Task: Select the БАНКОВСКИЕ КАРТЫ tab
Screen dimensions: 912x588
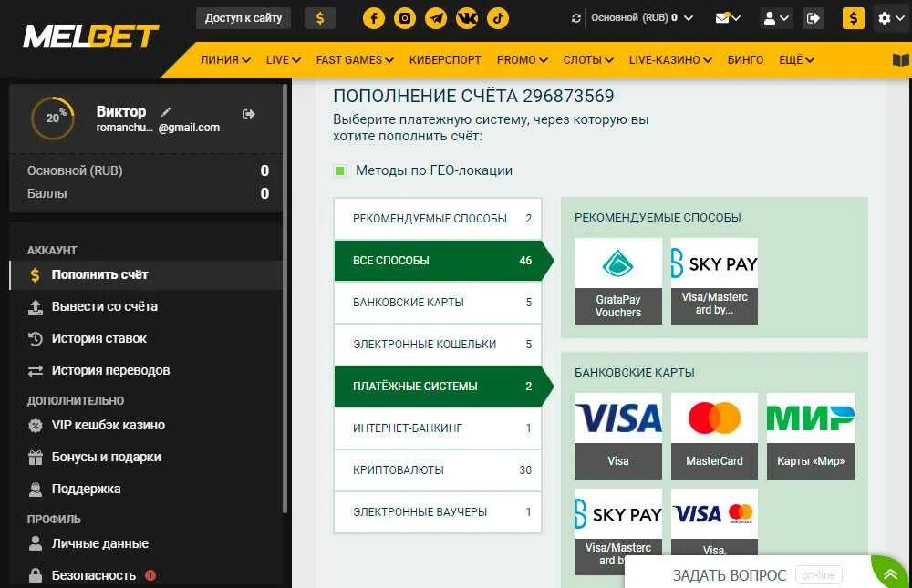Action: pyautogui.click(x=438, y=303)
